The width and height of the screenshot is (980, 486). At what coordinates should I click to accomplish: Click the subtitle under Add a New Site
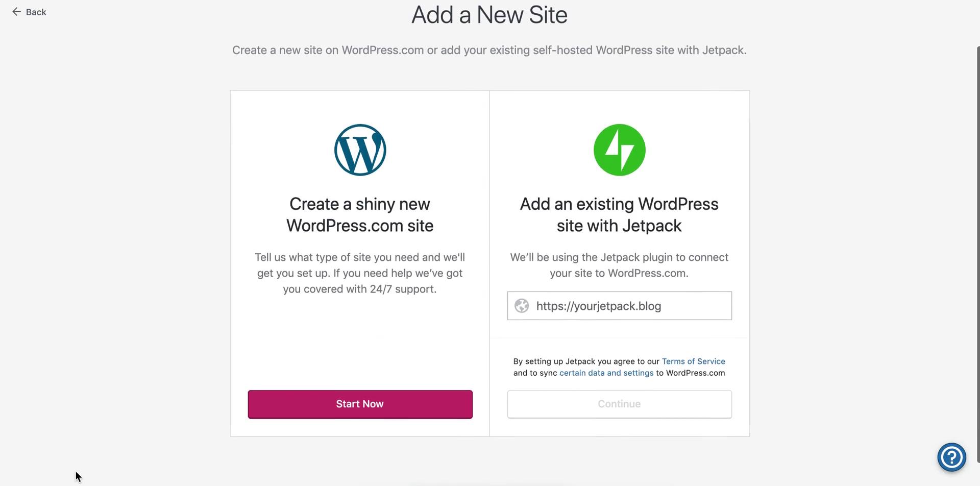[x=488, y=50]
